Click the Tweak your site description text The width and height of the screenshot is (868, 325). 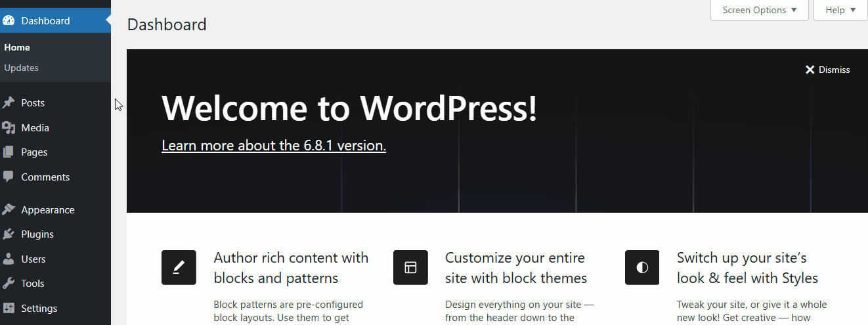(752, 311)
